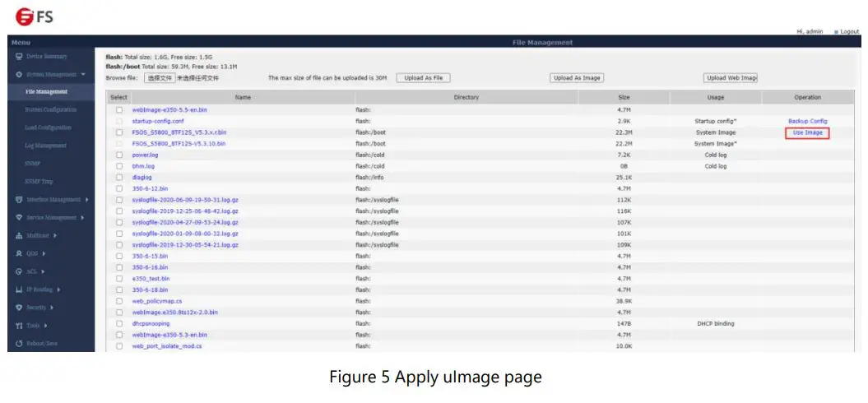
Task: Click the choose-file browse button
Action: pos(160,78)
